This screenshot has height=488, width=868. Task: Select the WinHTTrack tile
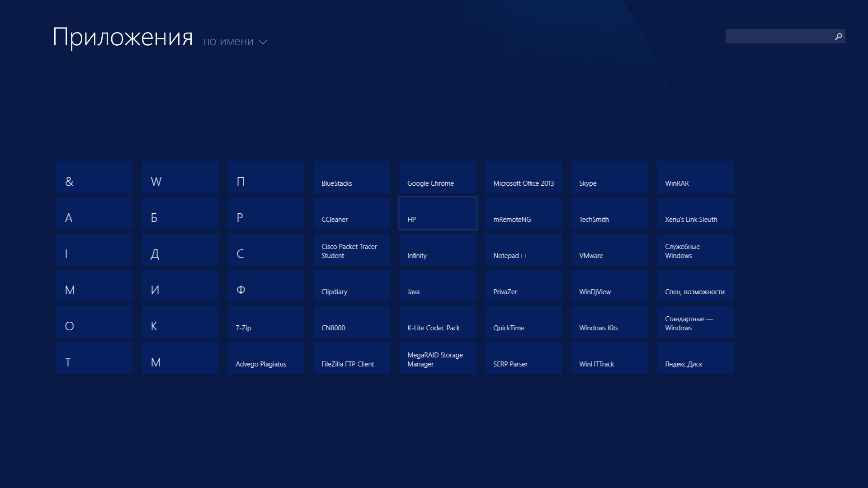pyautogui.click(x=609, y=358)
